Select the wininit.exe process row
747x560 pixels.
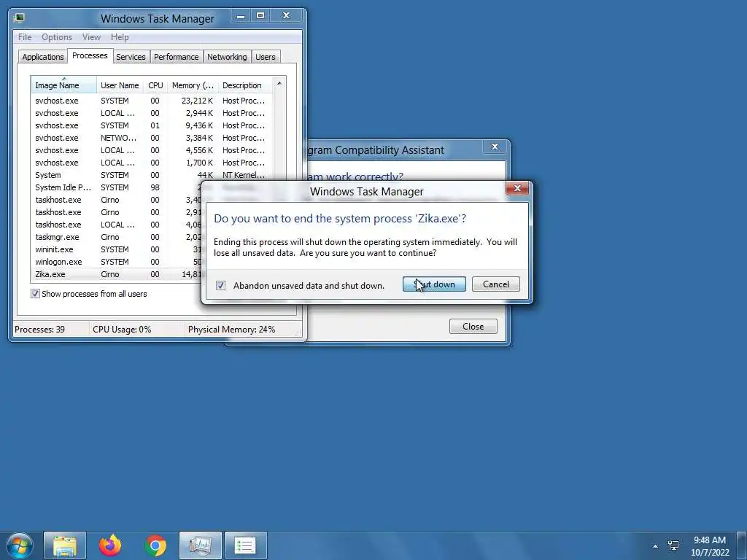(116, 249)
